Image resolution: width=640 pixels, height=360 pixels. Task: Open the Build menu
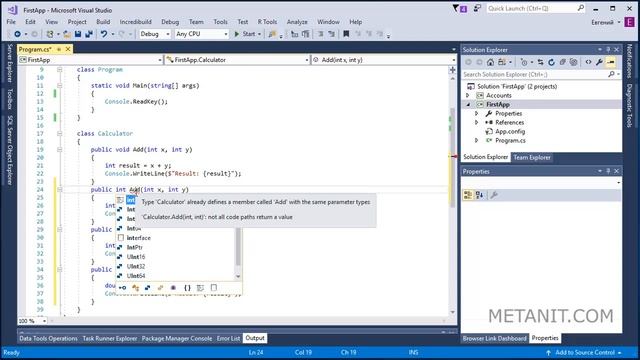[103, 22]
